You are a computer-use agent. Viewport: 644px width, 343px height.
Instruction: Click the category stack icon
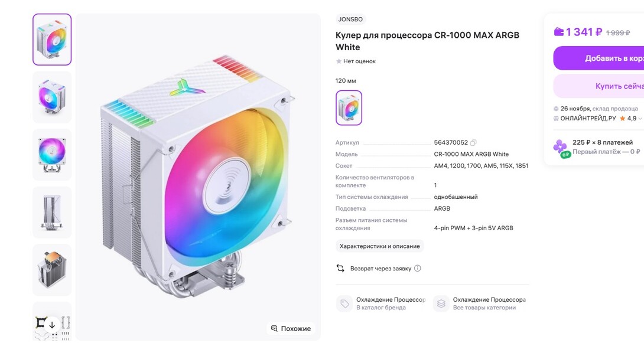(x=441, y=303)
